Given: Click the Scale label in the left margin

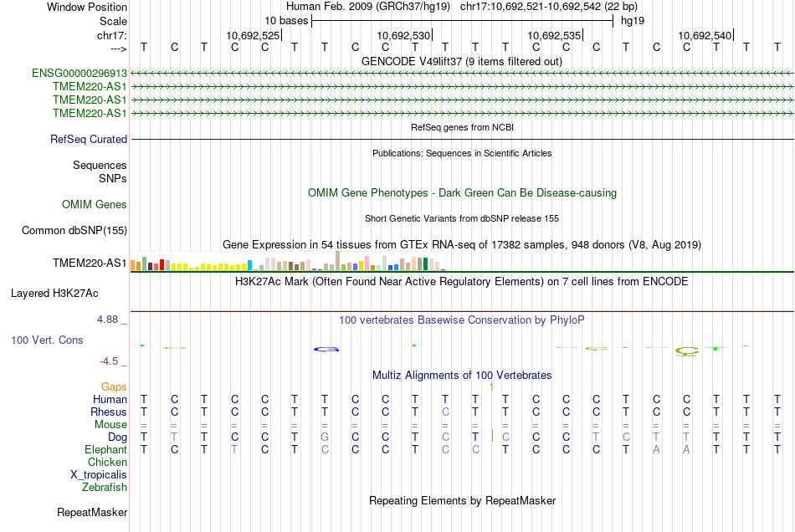Looking at the screenshot, I should [x=114, y=21].
